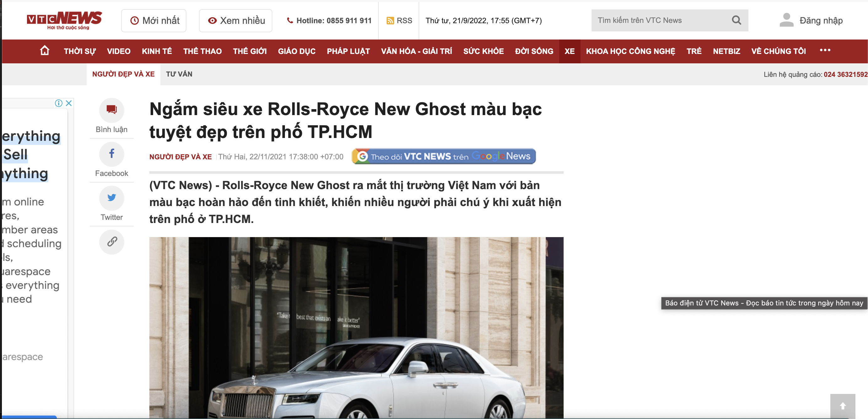Click the ad info icon

click(x=59, y=103)
